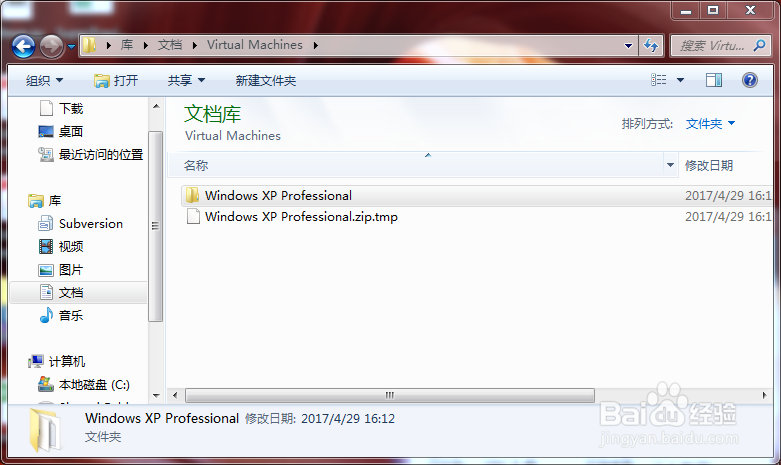Click the 图片 picture icon
781x465 pixels.
[x=46, y=270]
